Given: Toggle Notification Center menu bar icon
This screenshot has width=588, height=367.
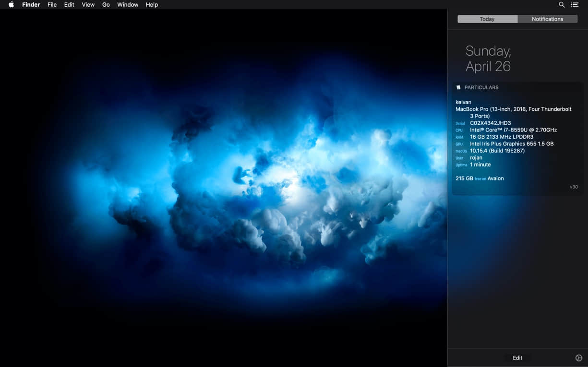Looking at the screenshot, I should [x=575, y=5].
